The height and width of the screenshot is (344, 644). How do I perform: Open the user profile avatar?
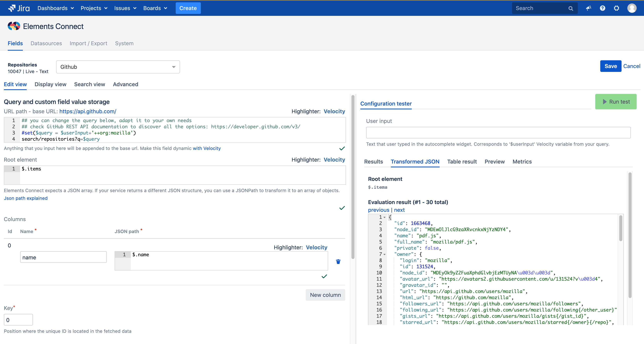click(632, 8)
